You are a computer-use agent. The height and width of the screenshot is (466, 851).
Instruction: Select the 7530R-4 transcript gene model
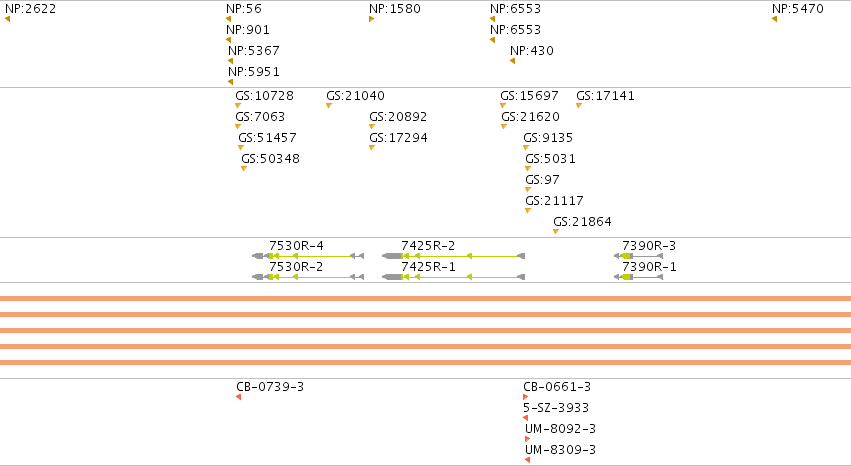click(x=308, y=256)
